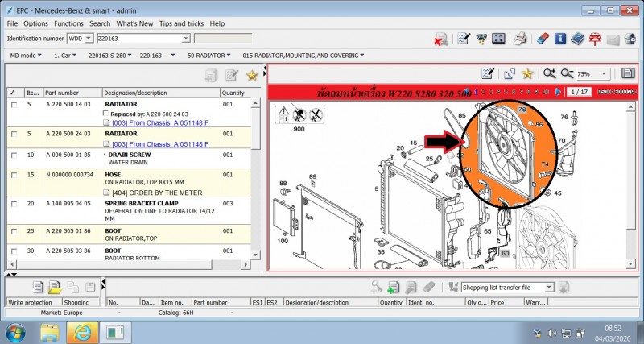Click the parts list vertical scrollbar
Screen dimensions: 644x344
[x=255, y=179]
